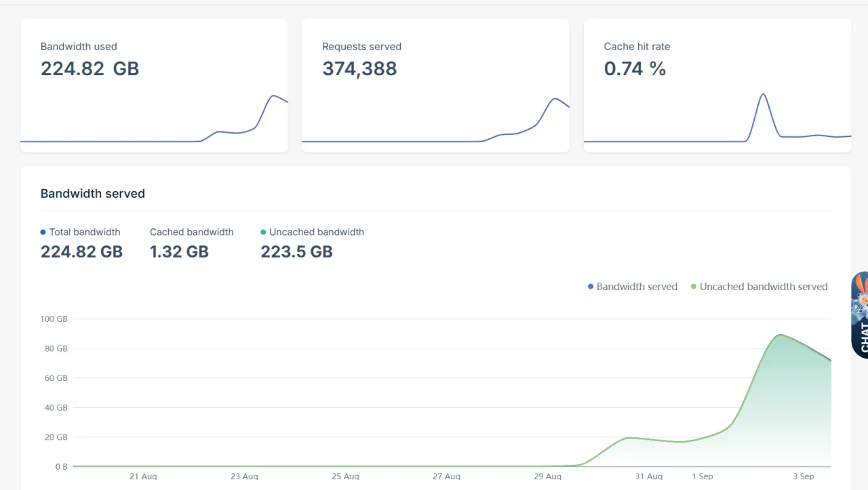
Task: Click the spike in Cache hit rate sparkline
Action: [764, 95]
